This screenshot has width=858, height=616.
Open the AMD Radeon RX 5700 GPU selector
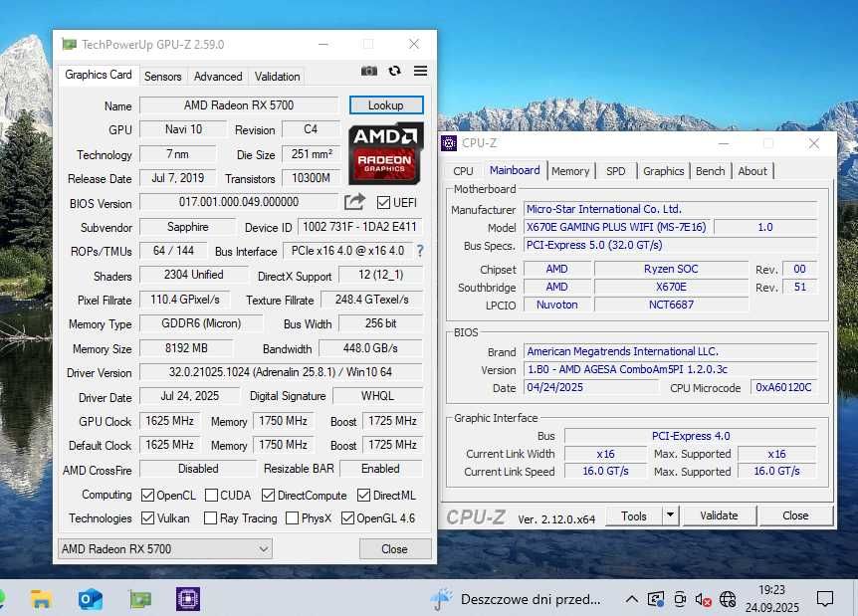pos(164,548)
